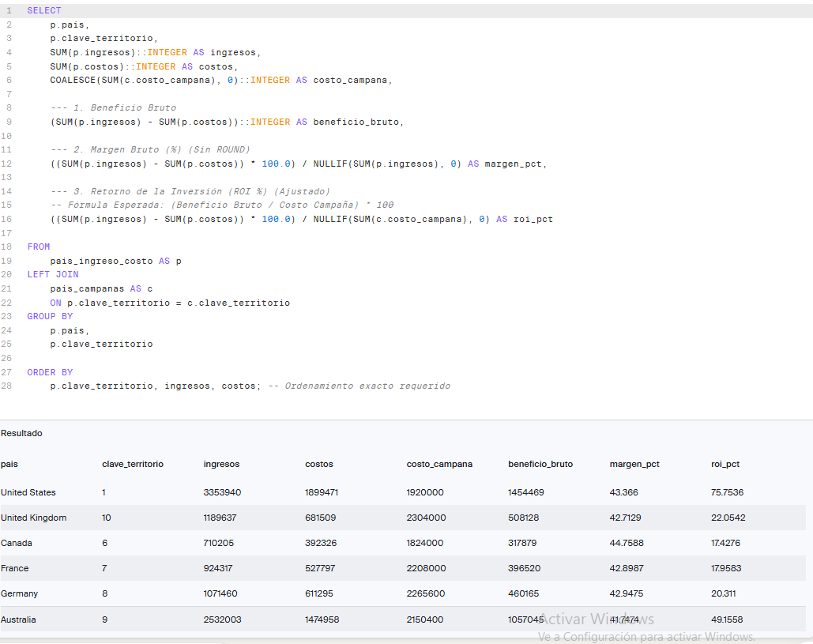
Task: Click the clave_territorio column header
Action: tap(133, 464)
